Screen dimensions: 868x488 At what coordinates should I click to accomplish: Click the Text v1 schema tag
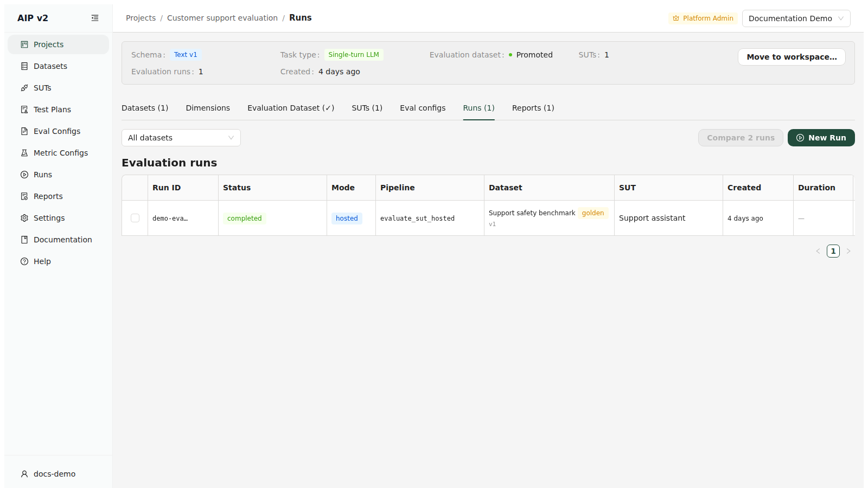click(x=186, y=55)
